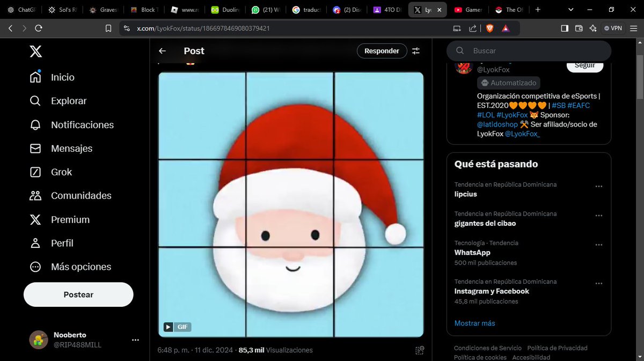Open the #SB hashtag
Viewport: 644px width, 361px height.
click(x=558, y=106)
